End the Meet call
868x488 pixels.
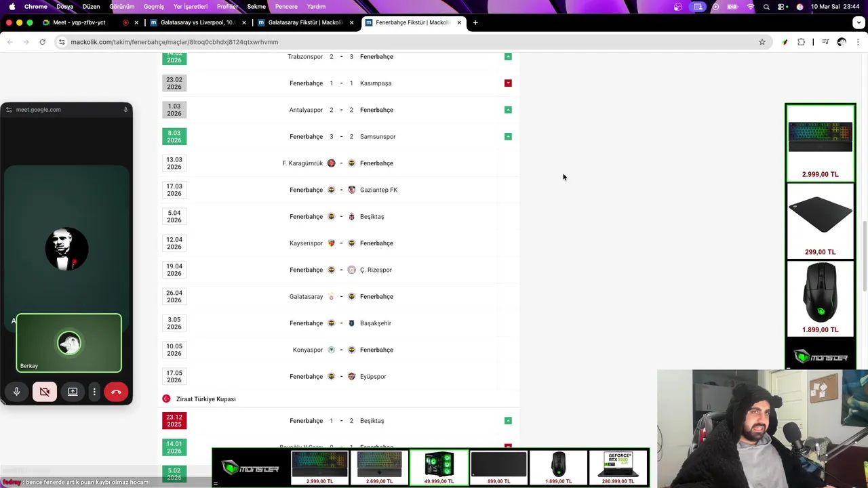[x=116, y=391]
